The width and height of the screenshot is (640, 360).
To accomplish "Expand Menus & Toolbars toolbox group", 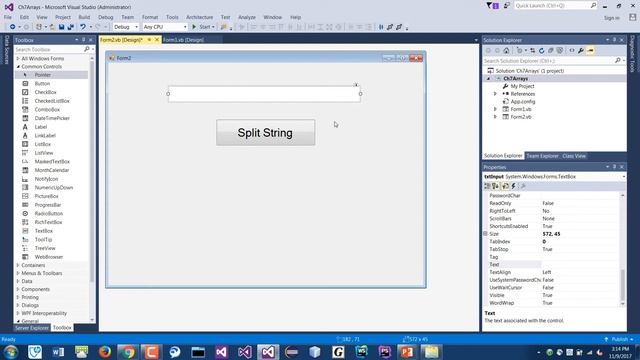I will (18, 273).
